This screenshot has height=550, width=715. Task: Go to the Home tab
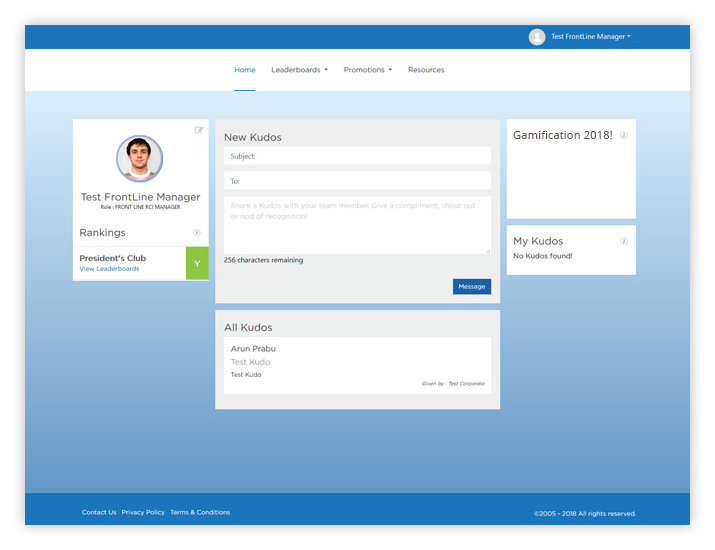click(x=245, y=70)
